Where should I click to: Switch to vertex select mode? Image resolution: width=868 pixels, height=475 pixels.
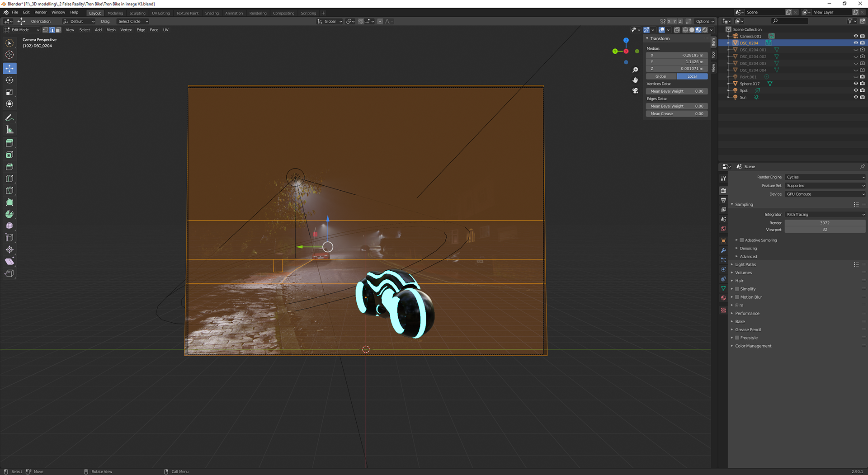(x=45, y=30)
